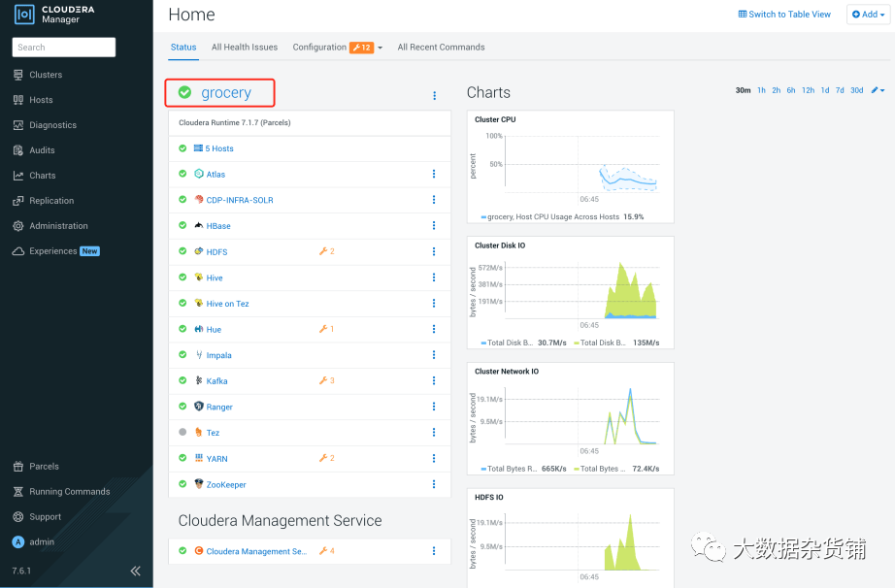Screen dimensions: 895x588
Task: Expand the Configuration issues dropdown caret
Action: coord(381,48)
